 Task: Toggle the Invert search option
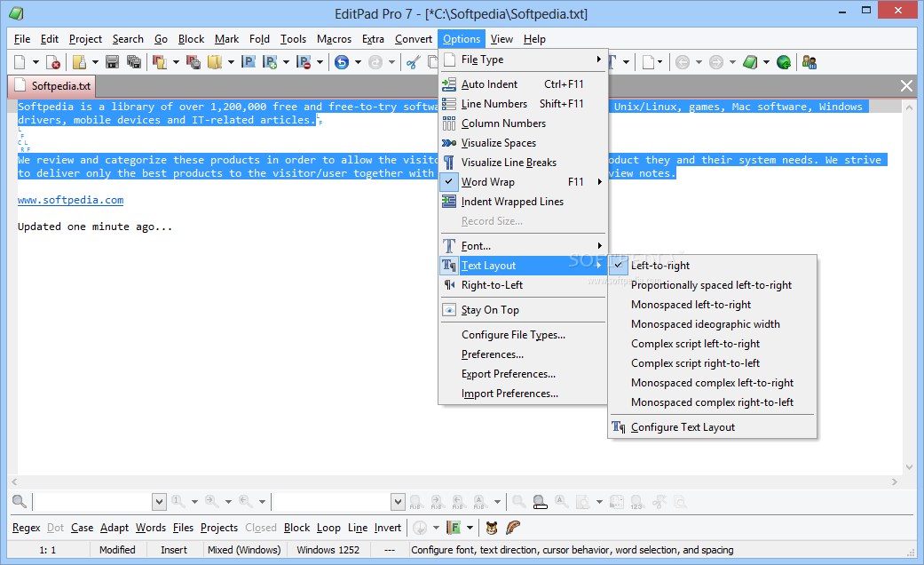388,528
